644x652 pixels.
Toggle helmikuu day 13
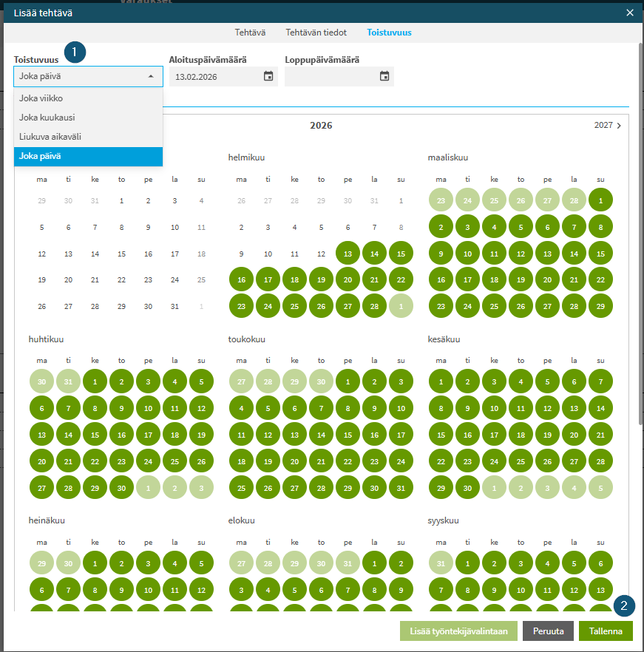click(348, 254)
